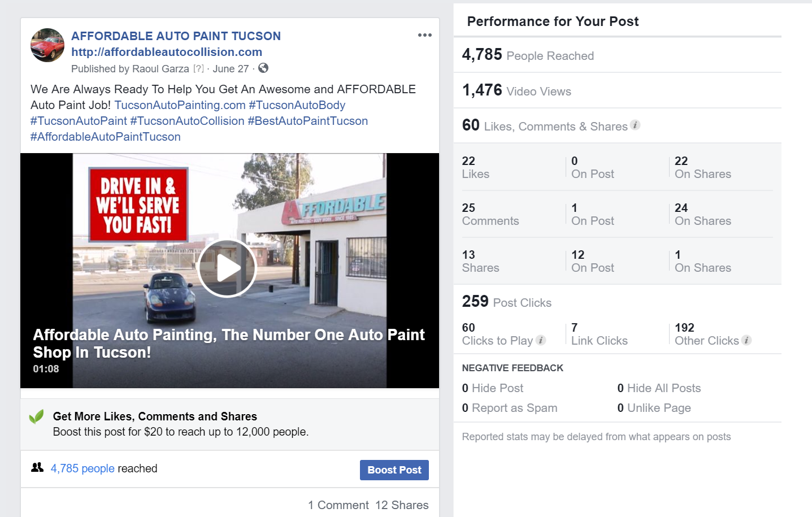Click the Boost Post button
This screenshot has height=517, width=812.
click(394, 470)
